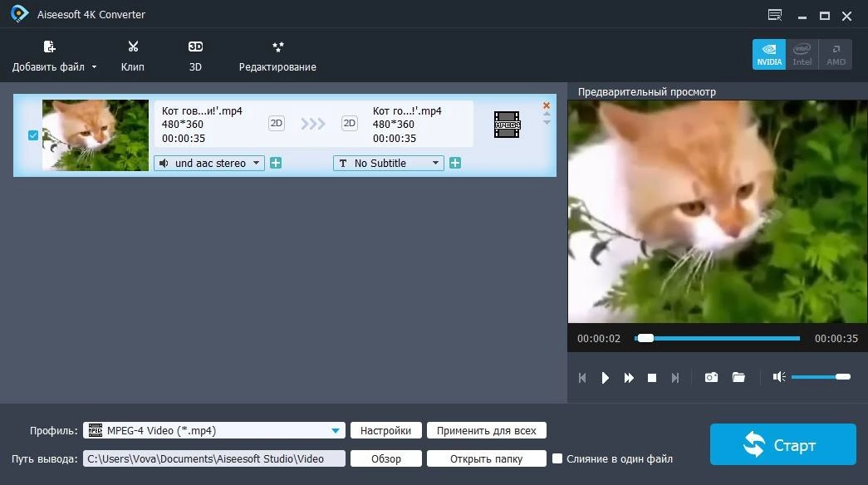868x485 pixels.
Task: Move the file down in the list
Action: tap(547, 122)
